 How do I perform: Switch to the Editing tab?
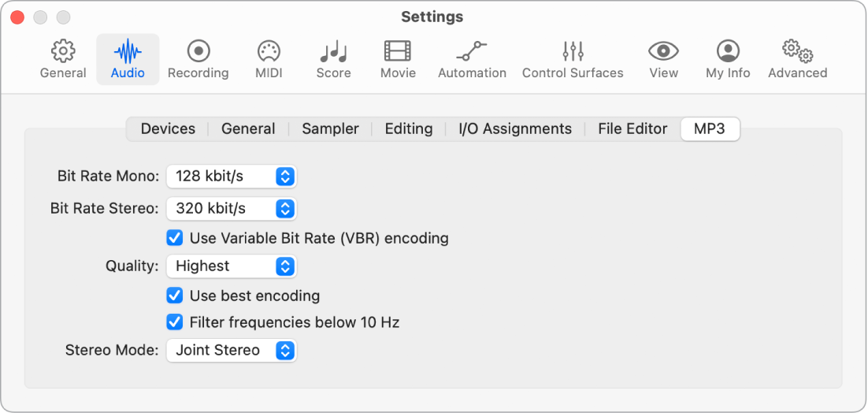pos(409,128)
